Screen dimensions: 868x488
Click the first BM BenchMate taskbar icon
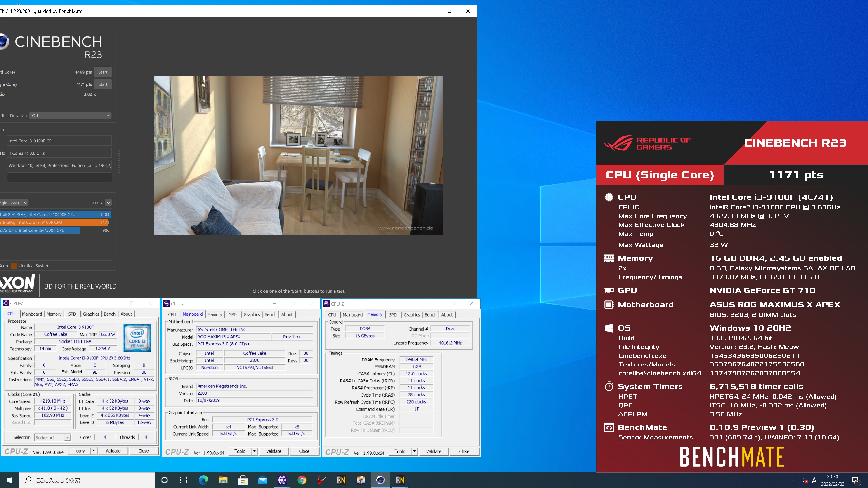coord(341,480)
